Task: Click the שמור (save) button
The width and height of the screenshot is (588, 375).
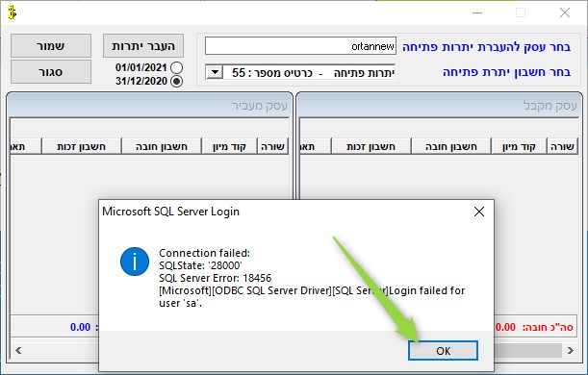Action: [51, 46]
